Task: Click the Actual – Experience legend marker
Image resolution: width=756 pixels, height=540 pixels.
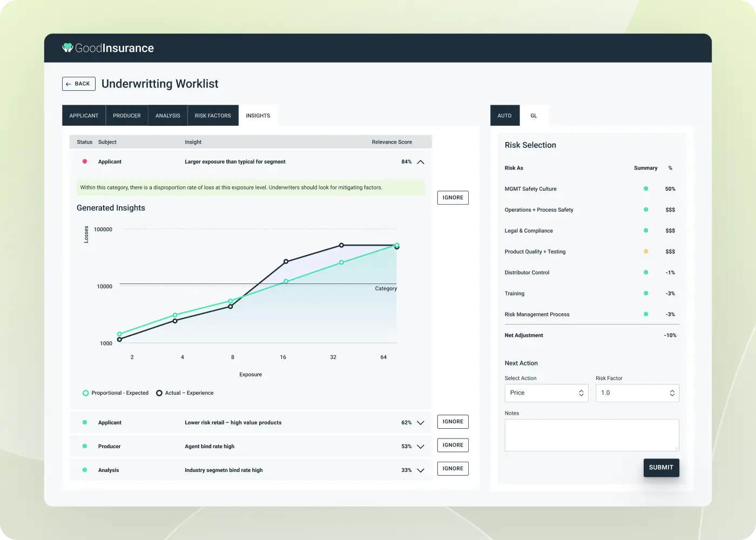Action: click(x=159, y=393)
